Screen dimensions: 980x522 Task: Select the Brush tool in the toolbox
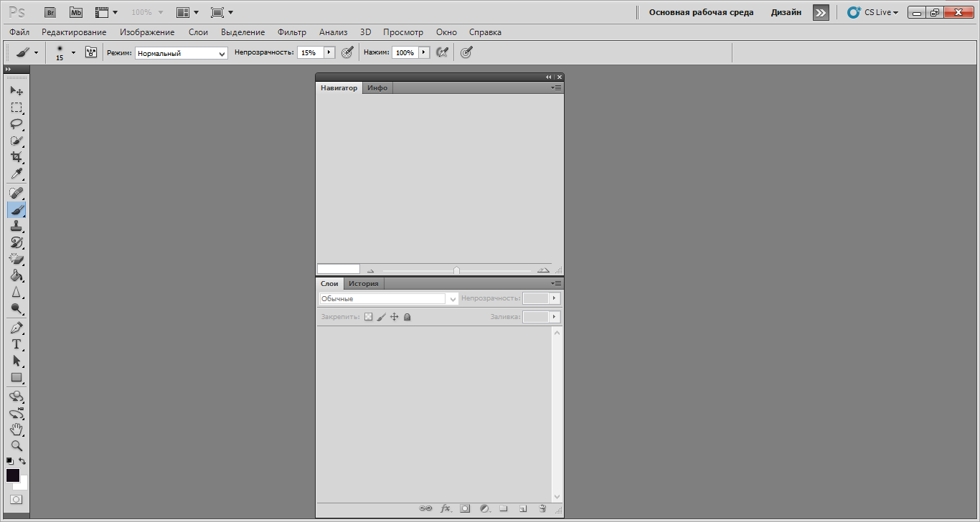[16, 210]
